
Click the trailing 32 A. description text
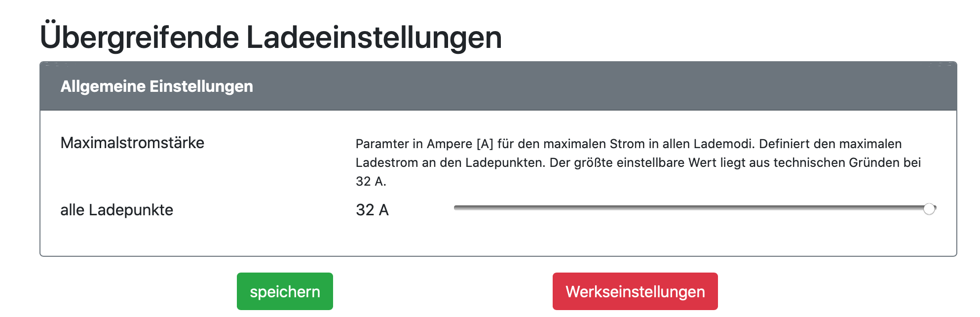(371, 181)
